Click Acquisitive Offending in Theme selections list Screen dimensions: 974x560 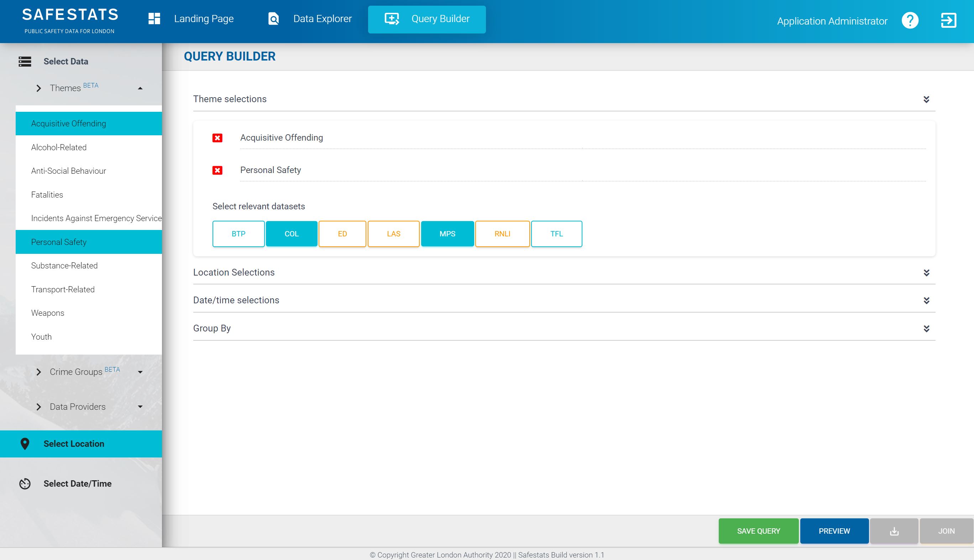[x=282, y=138]
